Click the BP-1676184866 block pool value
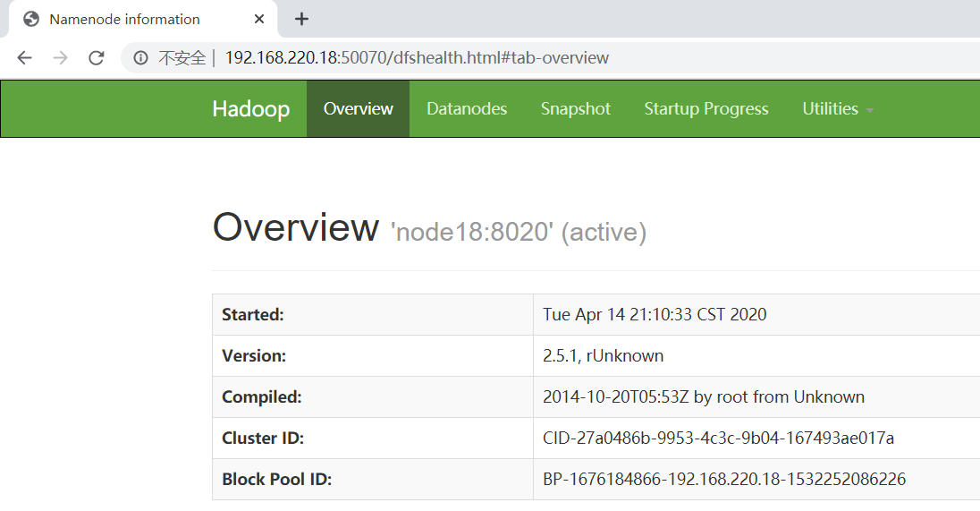The height and width of the screenshot is (511, 980). click(x=723, y=480)
